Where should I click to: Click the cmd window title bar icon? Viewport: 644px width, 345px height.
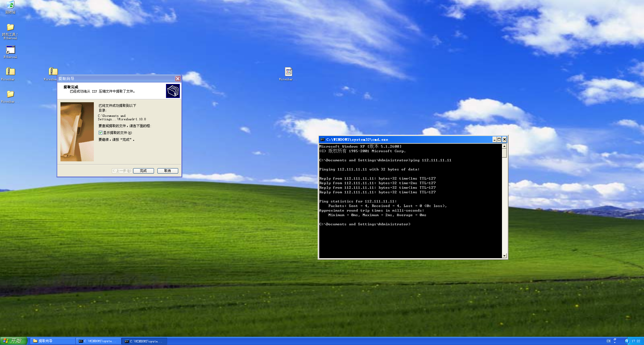pos(323,140)
